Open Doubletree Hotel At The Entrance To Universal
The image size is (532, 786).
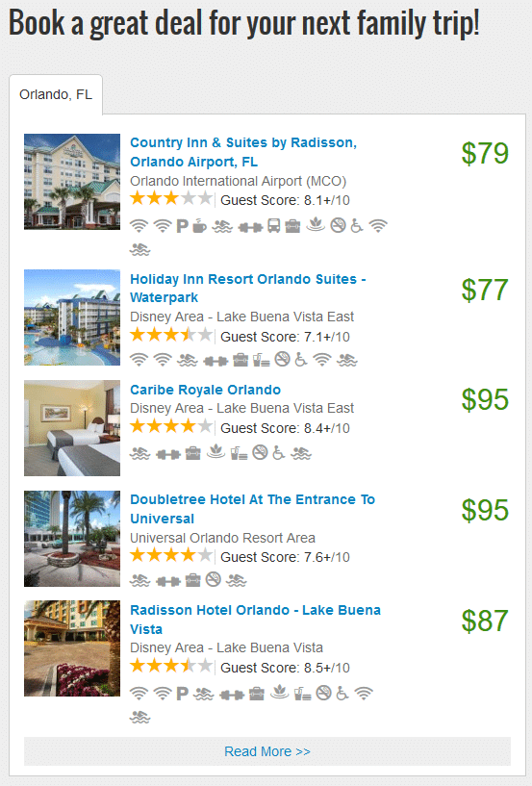(252, 509)
